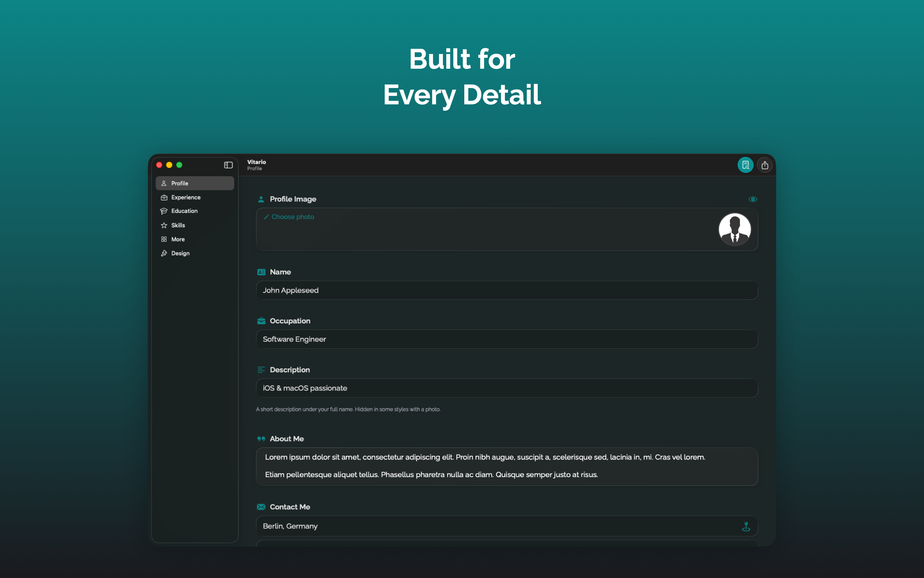The width and height of the screenshot is (924, 578).
Task: Click the Skills star icon
Action: click(164, 225)
